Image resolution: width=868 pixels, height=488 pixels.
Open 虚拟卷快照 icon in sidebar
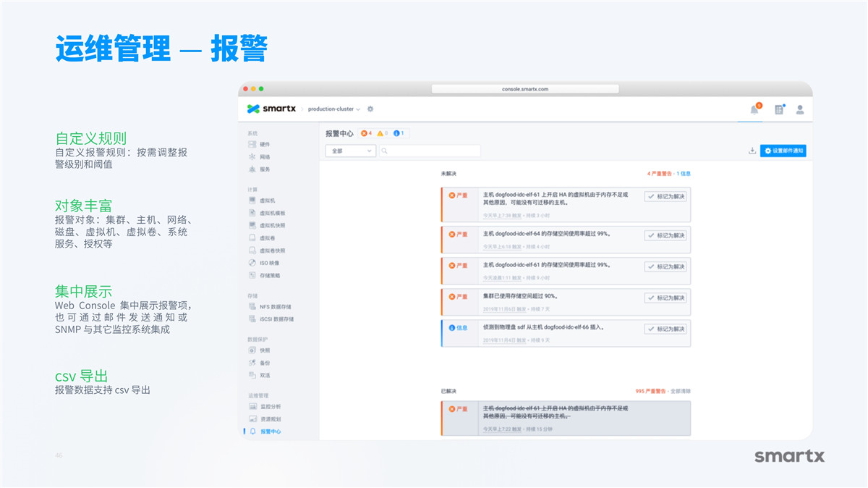click(252, 250)
